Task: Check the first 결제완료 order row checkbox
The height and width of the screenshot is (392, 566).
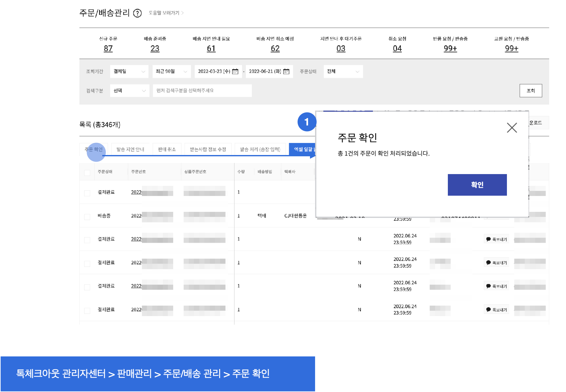Action: click(x=87, y=193)
